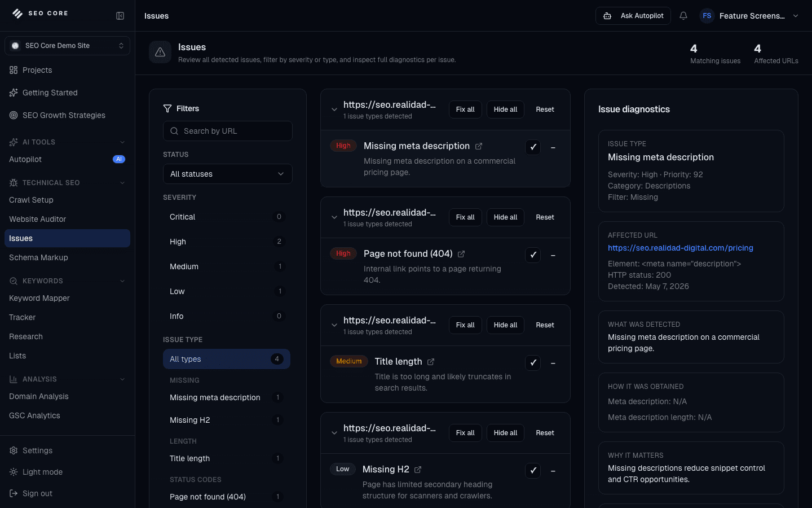Collapse the AI Tools sidebar section
Viewport: 812px width, 508px height.
pyautogui.click(x=122, y=142)
